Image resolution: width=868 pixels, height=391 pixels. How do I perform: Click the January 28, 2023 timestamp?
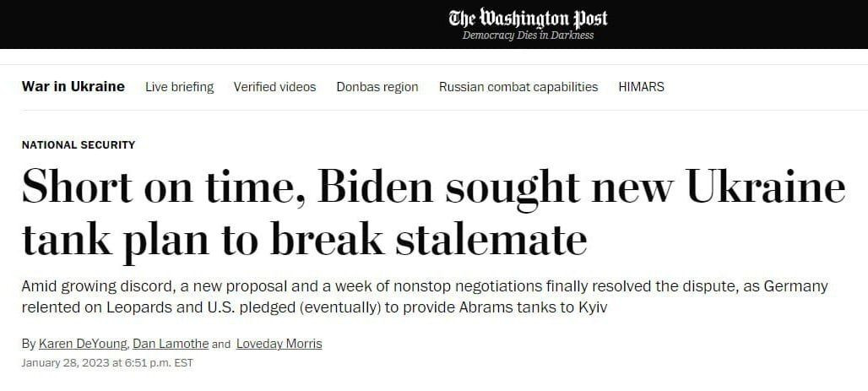pos(107,363)
